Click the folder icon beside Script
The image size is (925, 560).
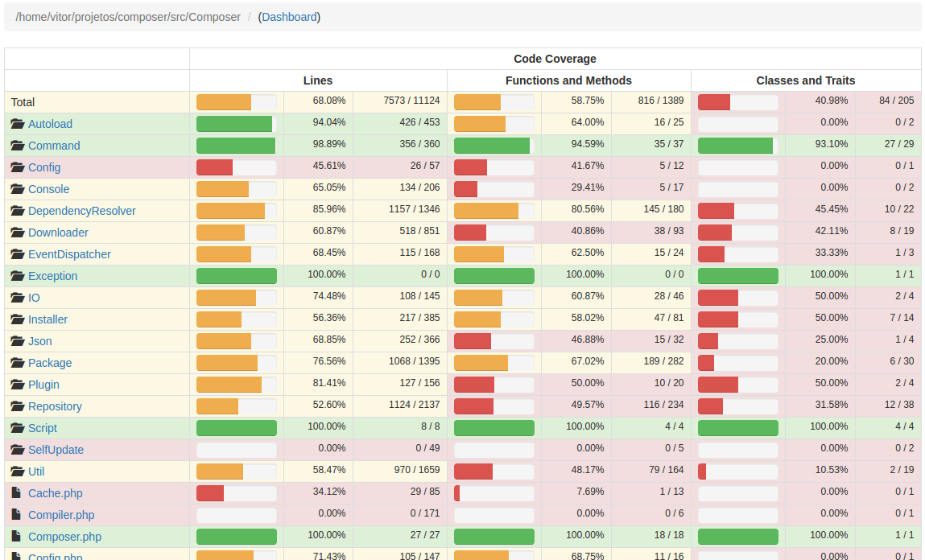[x=18, y=428]
